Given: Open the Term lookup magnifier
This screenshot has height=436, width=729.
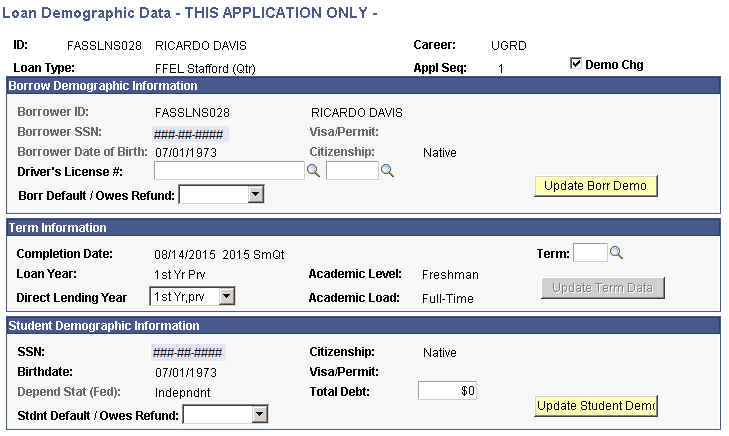Looking at the screenshot, I should (x=616, y=253).
